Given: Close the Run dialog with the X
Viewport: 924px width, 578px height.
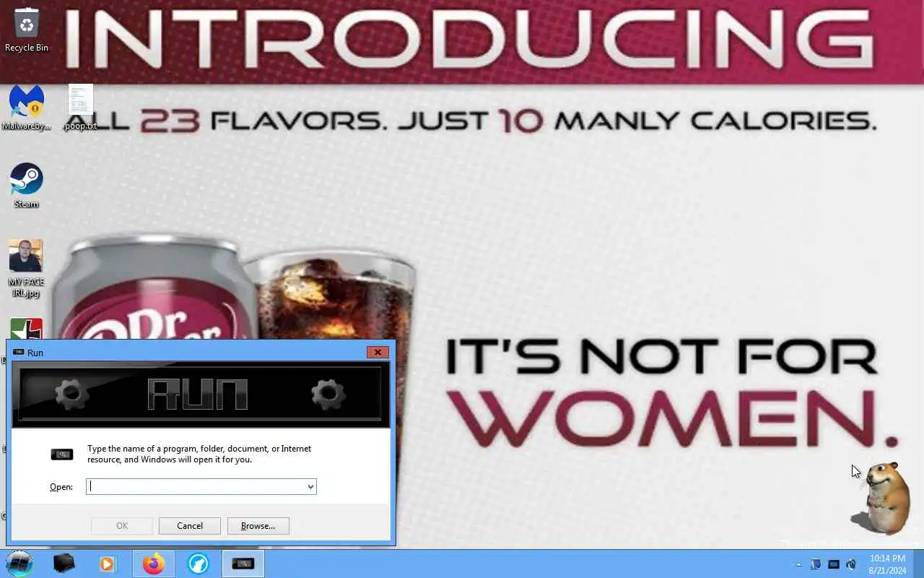Looking at the screenshot, I should [378, 352].
